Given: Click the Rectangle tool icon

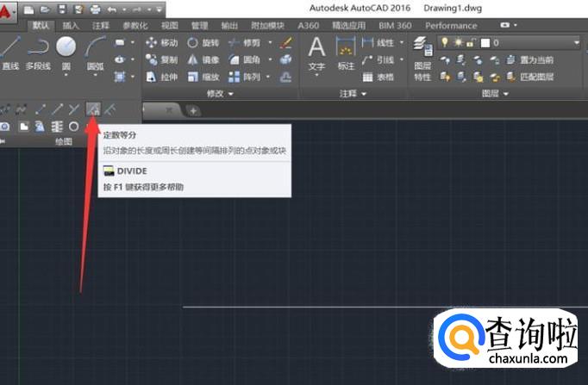Looking at the screenshot, I should point(120,43).
